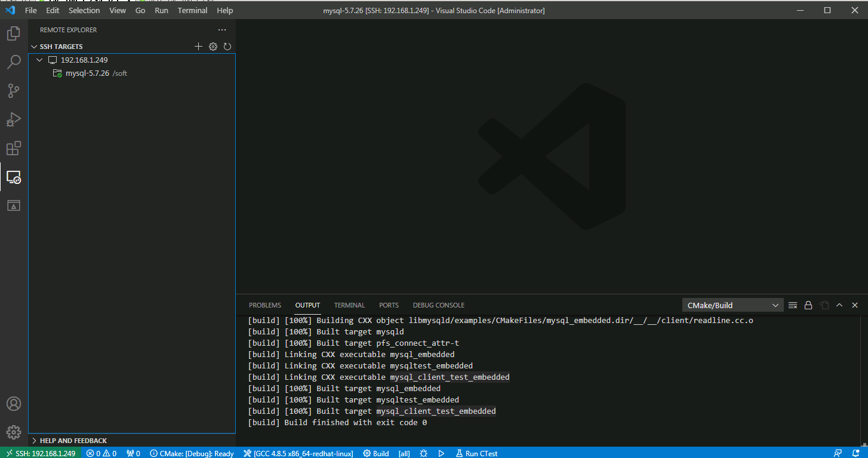Click the 'Linking CXX executable mysql_embedded' line
868x458 pixels.
tap(351, 355)
